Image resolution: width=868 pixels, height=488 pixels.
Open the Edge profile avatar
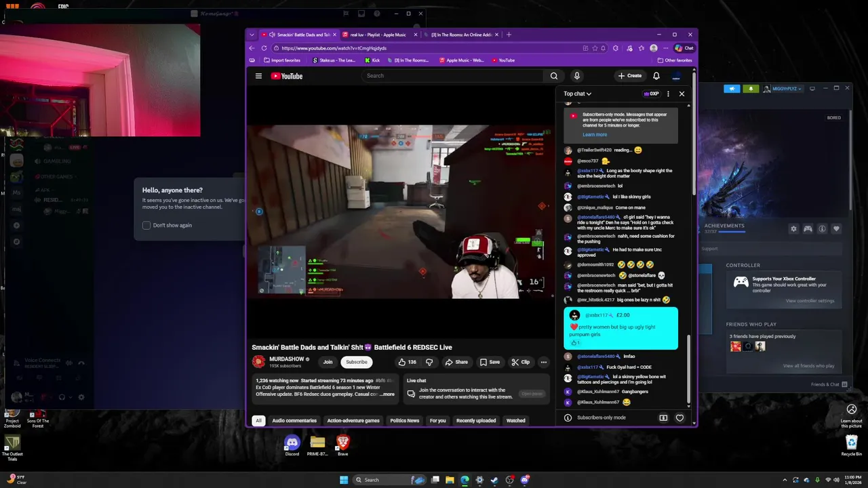tap(653, 48)
